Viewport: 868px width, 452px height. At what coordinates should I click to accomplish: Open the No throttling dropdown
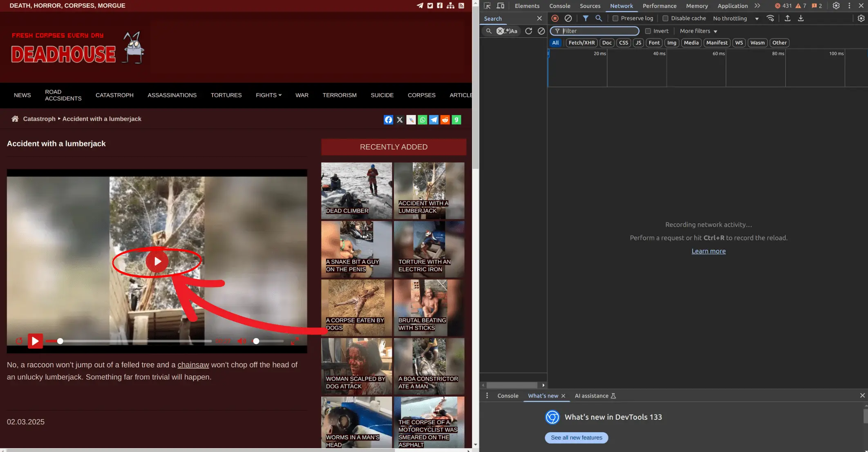point(736,18)
